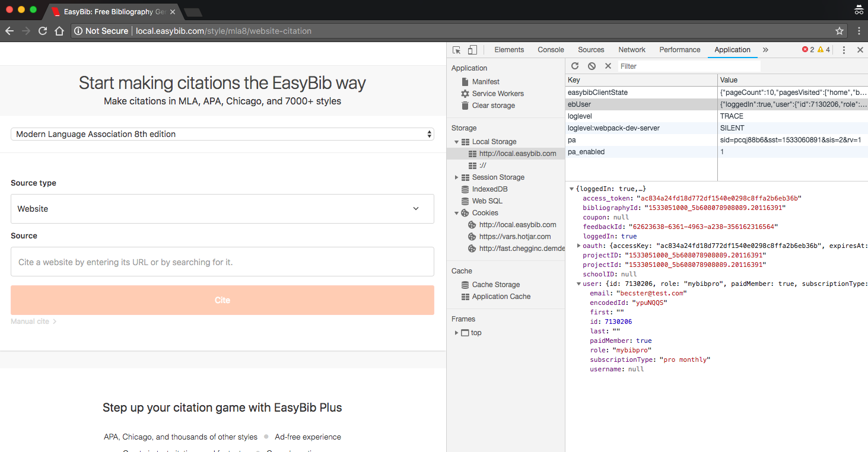868x452 pixels.
Task: Select the http://local.easybib.com cookies entry
Action: click(x=517, y=225)
